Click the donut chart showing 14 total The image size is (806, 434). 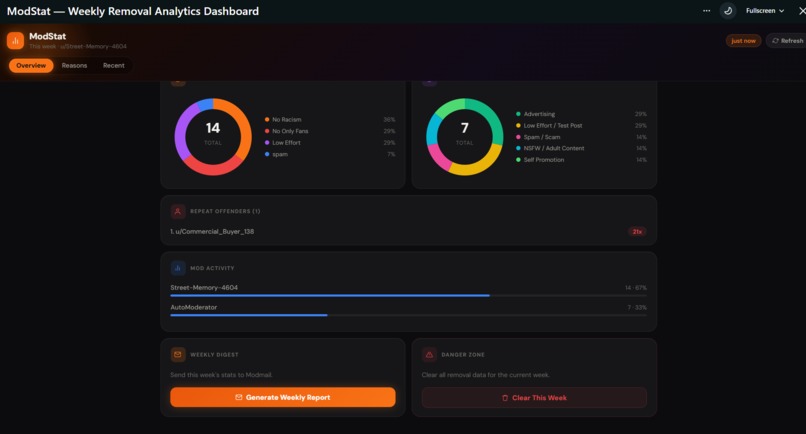click(213, 137)
